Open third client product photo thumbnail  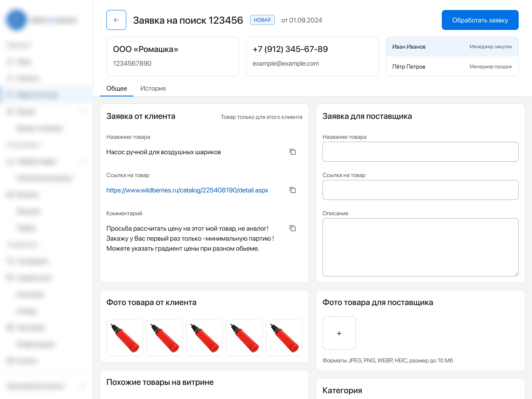(204, 338)
